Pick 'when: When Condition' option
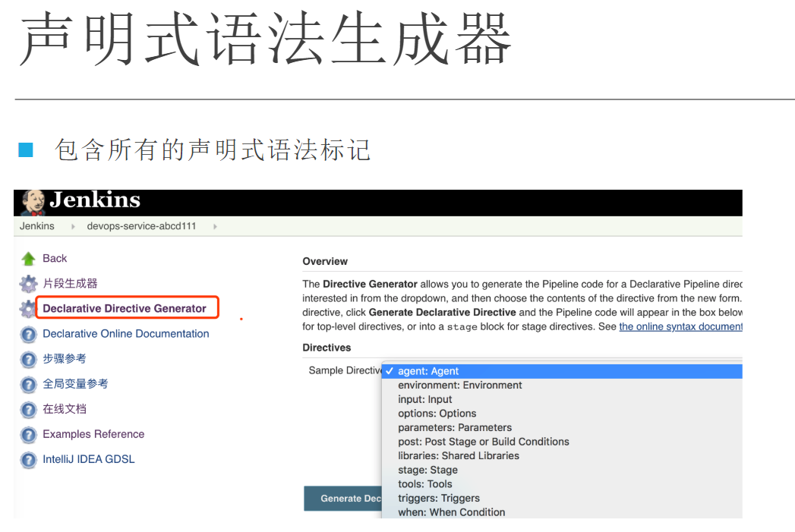This screenshot has width=795, height=532. [x=563, y=512]
